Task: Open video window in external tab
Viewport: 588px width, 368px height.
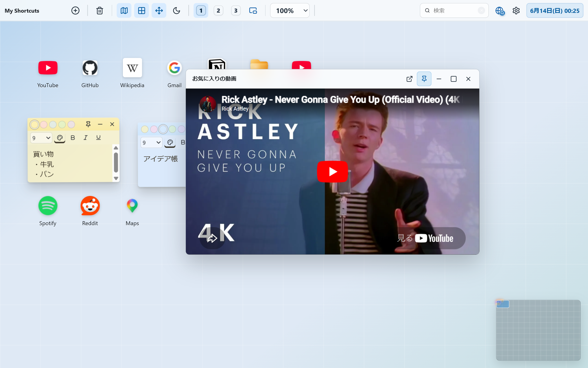Action: tap(409, 79)
